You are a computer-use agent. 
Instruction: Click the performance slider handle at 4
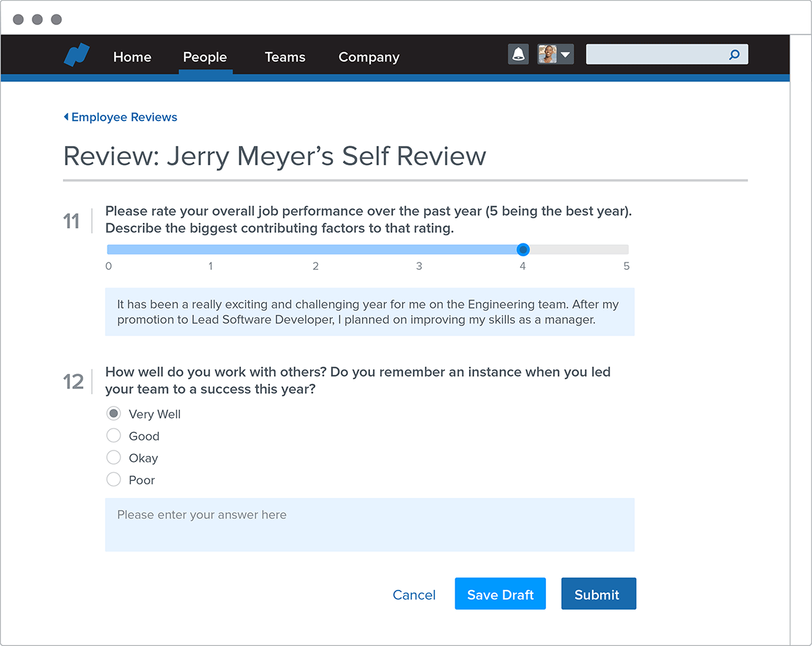click(x=523, y=250)
